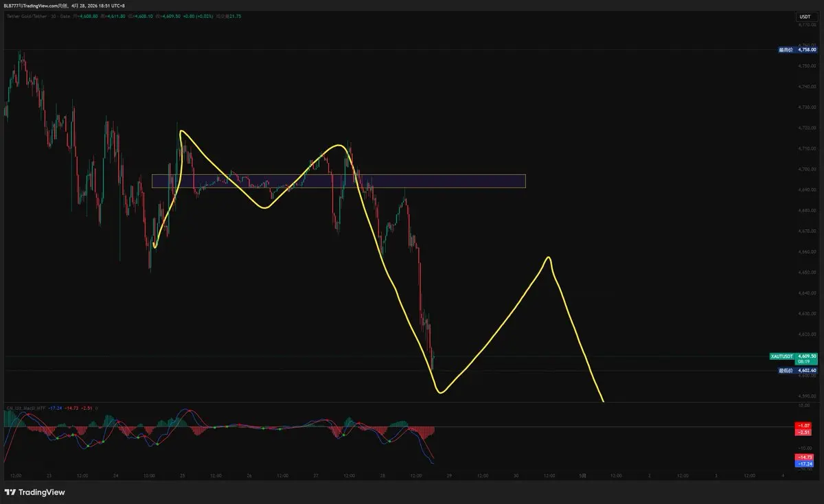Click the red -1.07 indicator axis tag
Screen dimensions: 824x504
803,426
